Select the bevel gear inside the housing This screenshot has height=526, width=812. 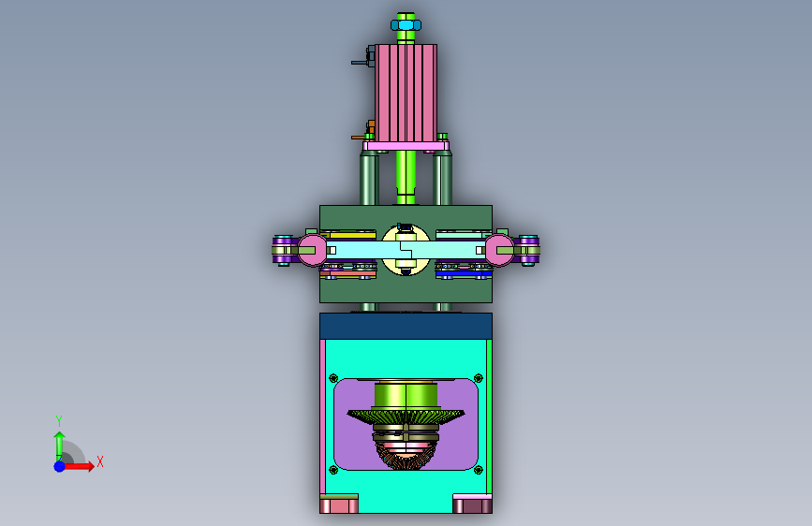[x=406, y=416]
